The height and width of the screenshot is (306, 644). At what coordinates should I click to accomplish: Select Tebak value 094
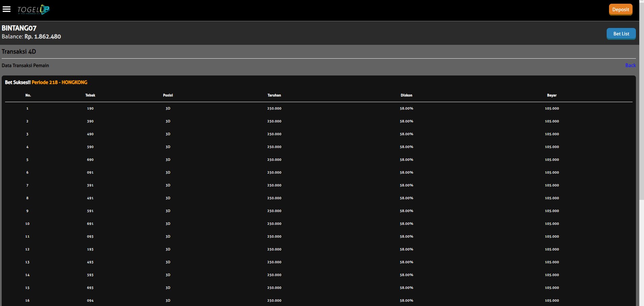(x=90, y=301)
